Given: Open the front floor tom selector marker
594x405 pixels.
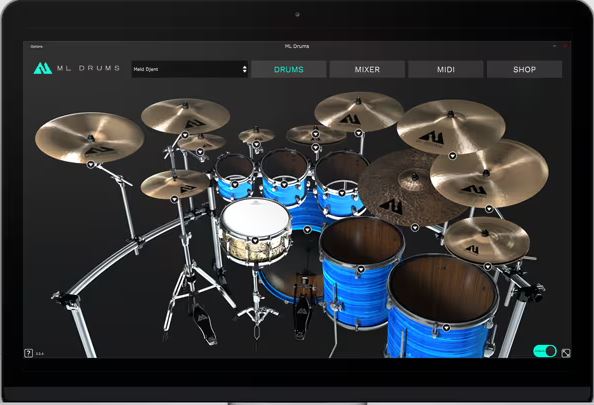Looking at the screenshot, I should tap(446, 327).
